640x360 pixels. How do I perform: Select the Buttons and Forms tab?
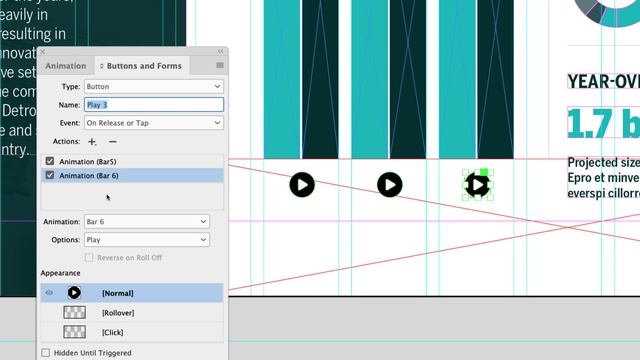click(141, 66)
